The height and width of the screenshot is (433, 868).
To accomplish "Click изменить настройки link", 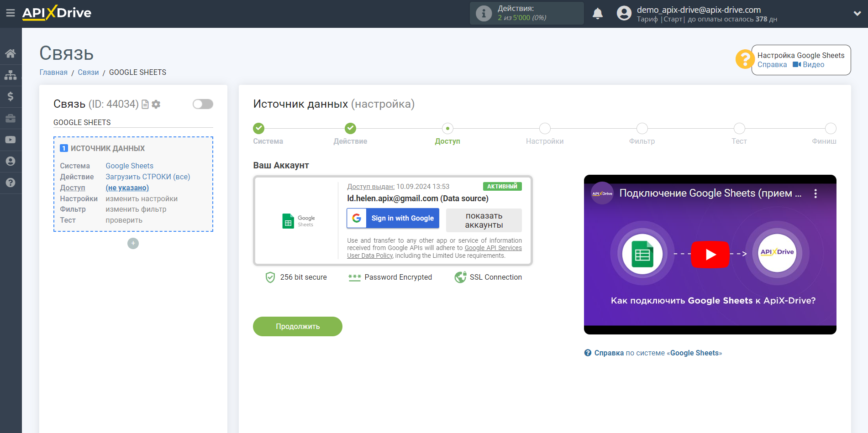I will [142, 199].
